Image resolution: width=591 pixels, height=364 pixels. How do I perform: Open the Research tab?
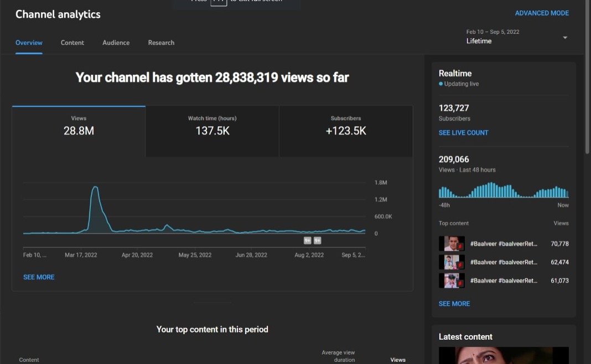pyautogui.click(x=161, y=43)
